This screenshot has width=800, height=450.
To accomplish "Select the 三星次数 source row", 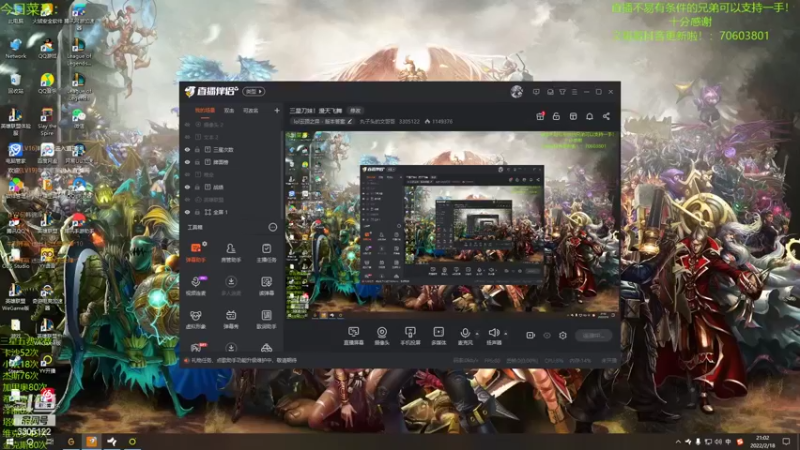I will coord(232,149).
